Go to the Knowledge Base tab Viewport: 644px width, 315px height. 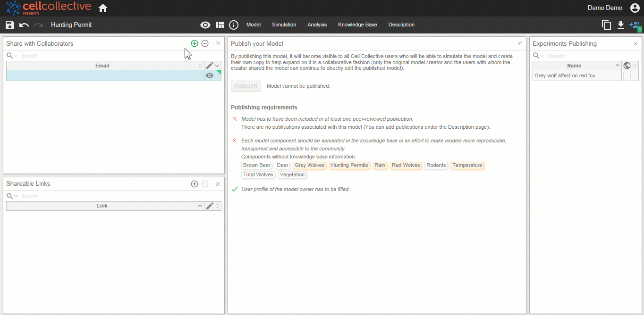point(357,25)
